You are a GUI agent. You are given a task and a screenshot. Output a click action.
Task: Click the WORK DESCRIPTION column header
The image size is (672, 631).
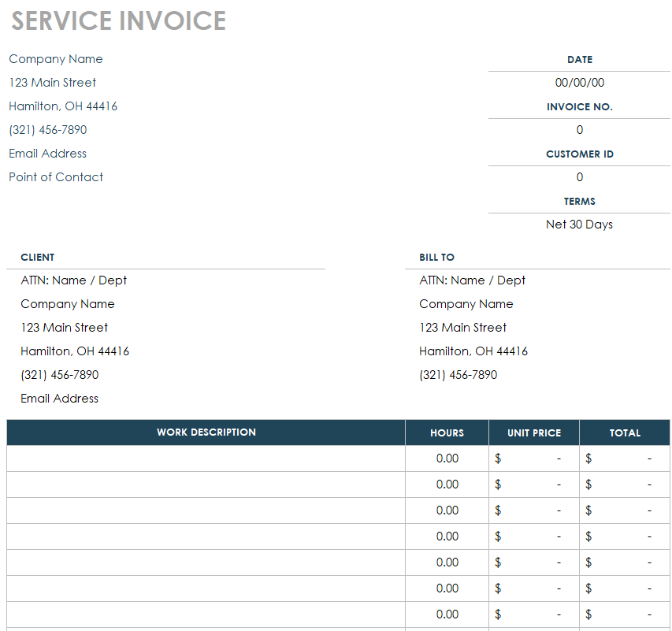pos(206,432)
